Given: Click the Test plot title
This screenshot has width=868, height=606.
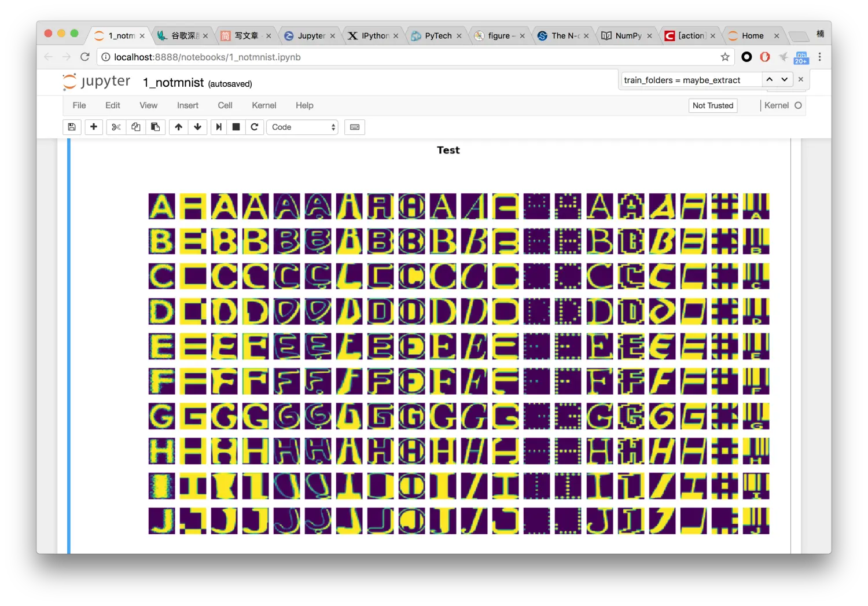Looking at the screenshot, I should click(448, 150).
